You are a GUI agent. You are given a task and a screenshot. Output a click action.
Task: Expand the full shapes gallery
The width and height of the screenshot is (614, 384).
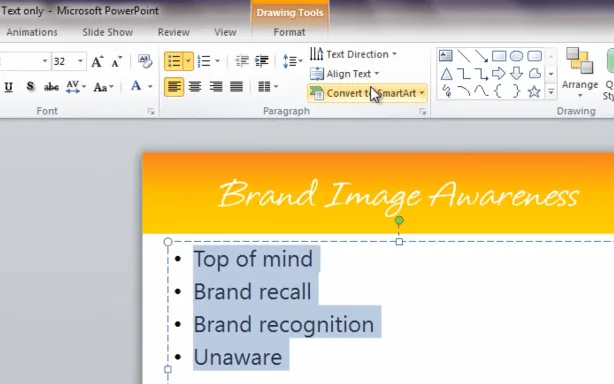coord(551,92)
